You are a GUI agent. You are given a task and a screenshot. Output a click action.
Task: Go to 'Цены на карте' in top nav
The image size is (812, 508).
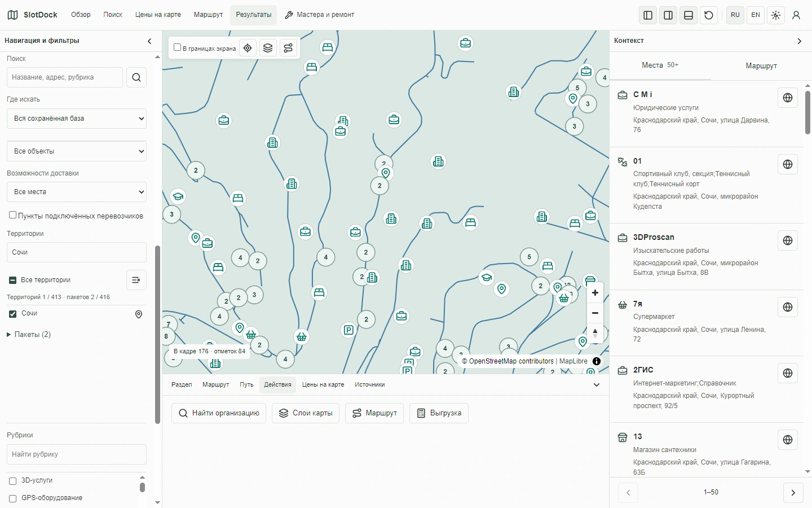coord(158,15)
